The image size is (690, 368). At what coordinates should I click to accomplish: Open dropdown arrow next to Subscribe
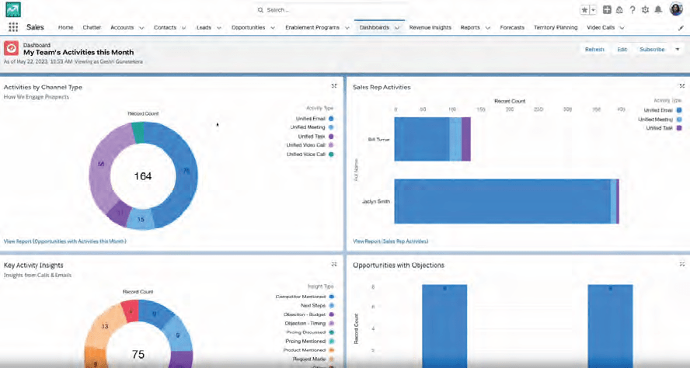coord(678,49)
